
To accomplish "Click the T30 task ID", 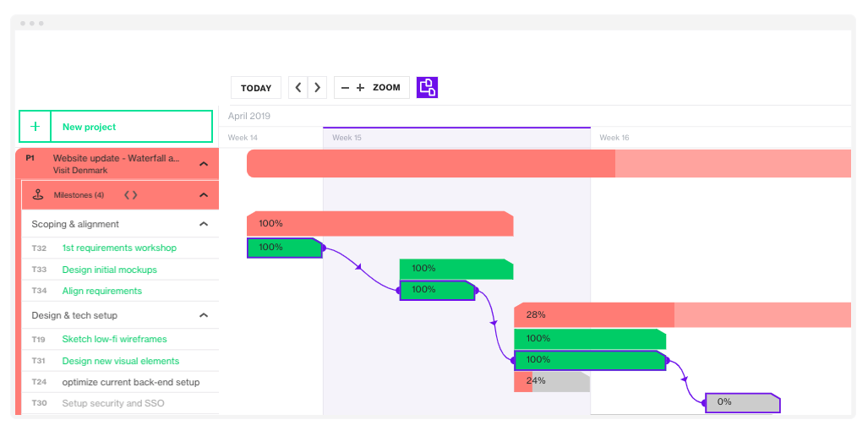I will click(39, 403).
